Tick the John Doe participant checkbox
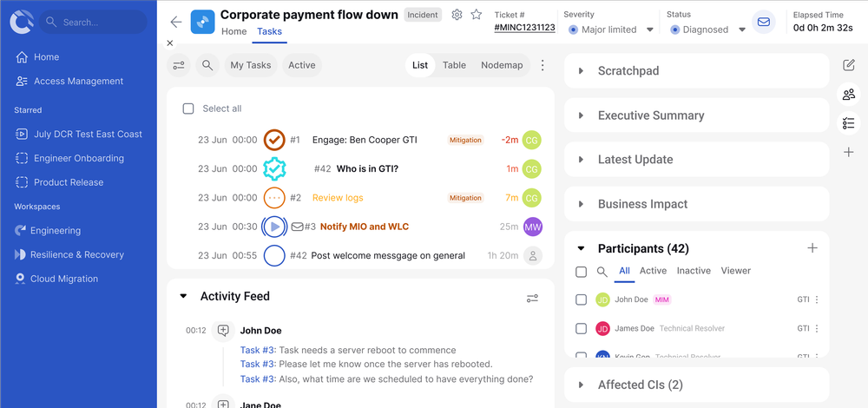Screen dimensions: 868x408 point(582,299)
